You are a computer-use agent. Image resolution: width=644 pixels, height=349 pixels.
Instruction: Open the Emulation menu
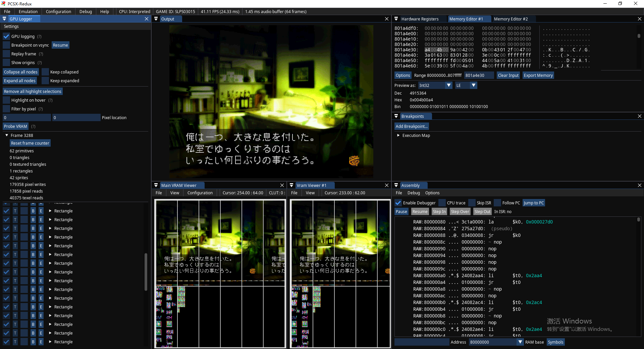(28, 12)
